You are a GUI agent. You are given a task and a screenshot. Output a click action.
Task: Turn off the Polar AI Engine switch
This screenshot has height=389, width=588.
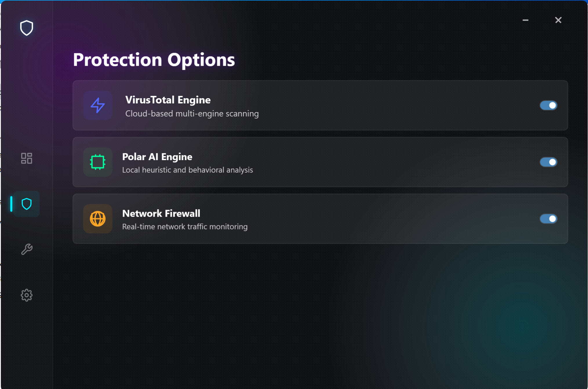(548, 162)
